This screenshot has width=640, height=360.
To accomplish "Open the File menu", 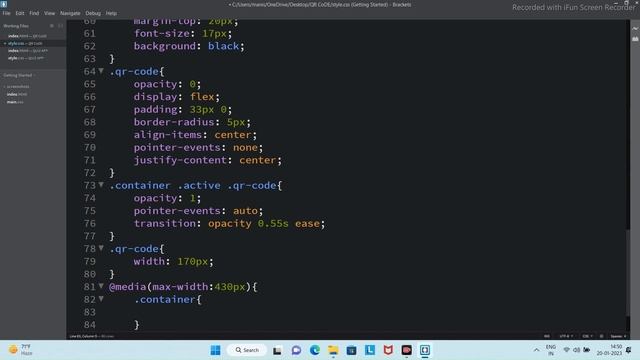I will 7,13.
